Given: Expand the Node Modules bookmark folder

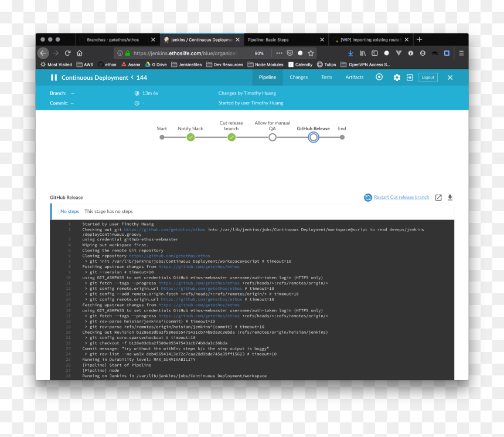Looking at the screenshot, I should pos(265,65).
